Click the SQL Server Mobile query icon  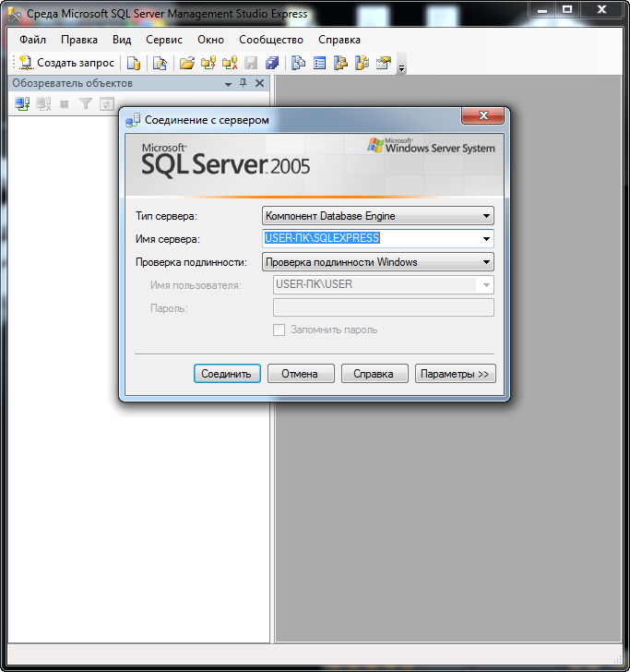pyautogui.click(x=160, y=63)
